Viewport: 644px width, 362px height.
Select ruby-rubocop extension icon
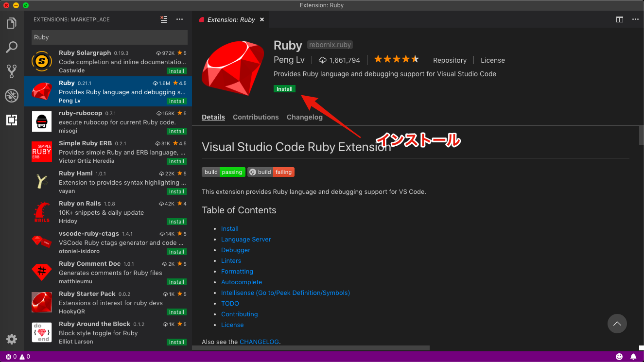[42, 121]
